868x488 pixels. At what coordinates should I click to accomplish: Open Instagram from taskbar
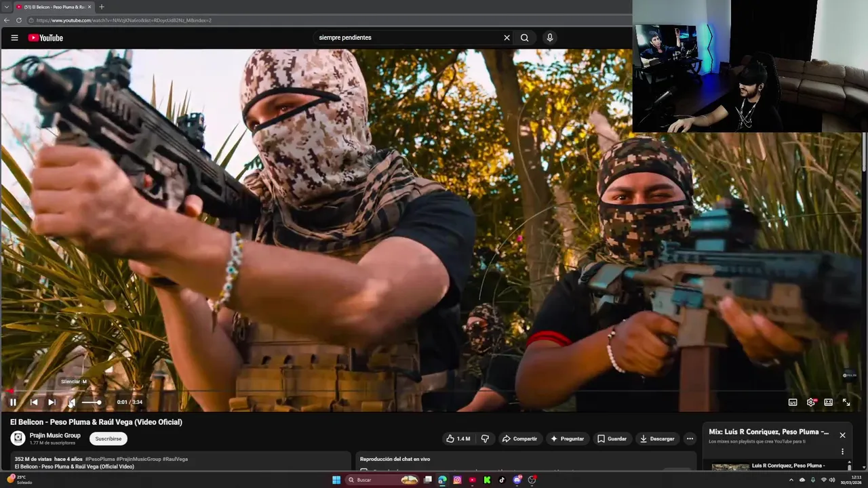[x=457, y=480]
